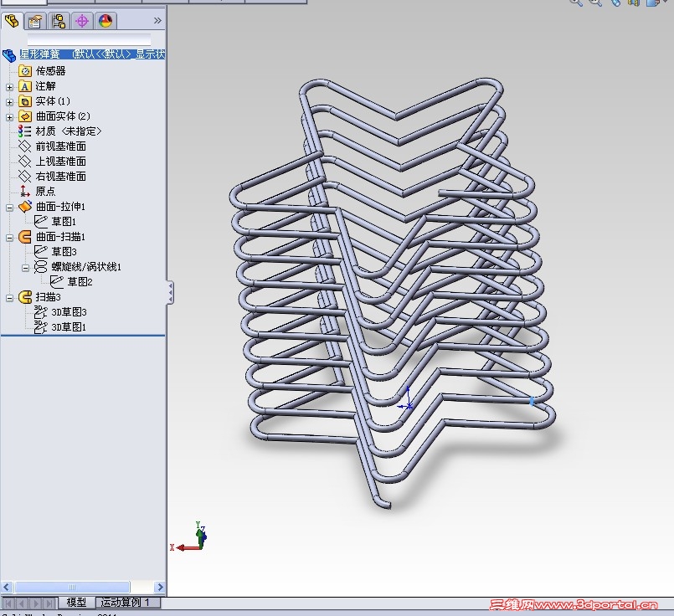This screenshot has width=674, height=616.
Task: Select the 原点 origin icon
Action: click(24, 191)
